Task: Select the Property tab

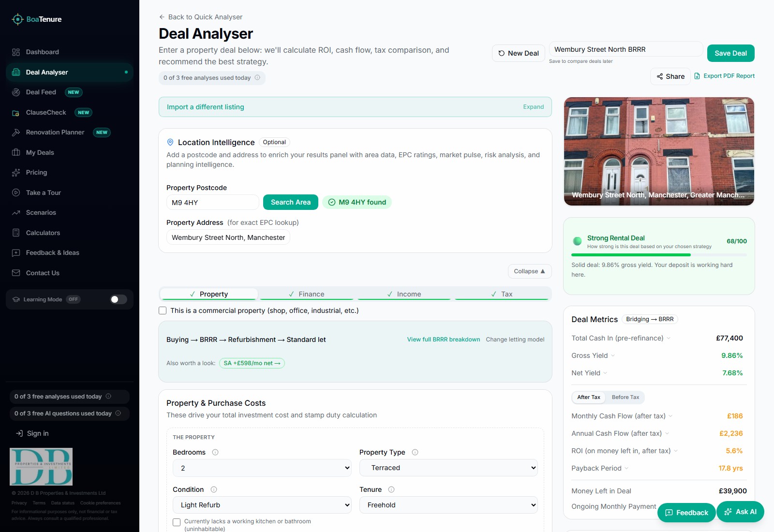Action: pyautogui.click(x=208, y=294)
